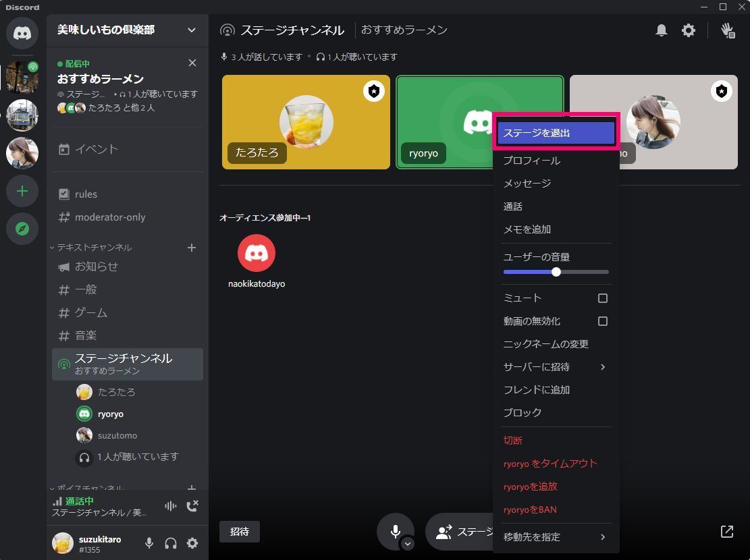Create a channel in テキストチャンネル category

[x=191, y=247]
